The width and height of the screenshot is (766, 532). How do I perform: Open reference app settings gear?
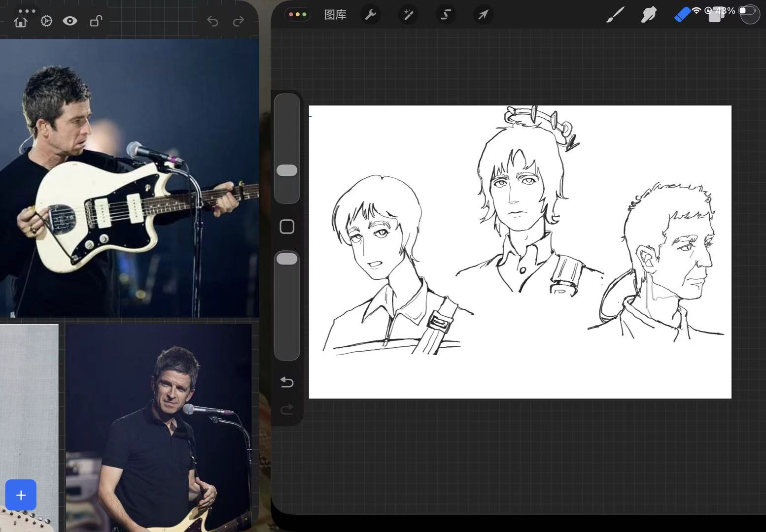tap(46, 21)
